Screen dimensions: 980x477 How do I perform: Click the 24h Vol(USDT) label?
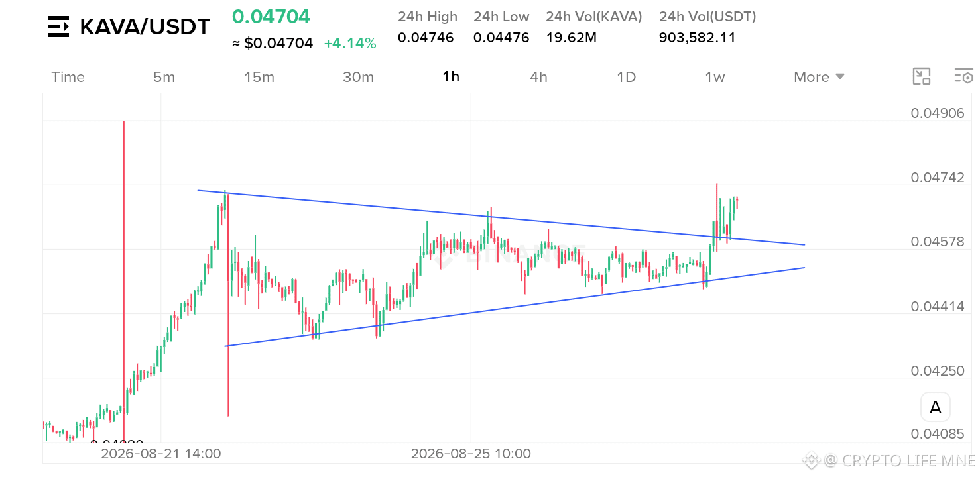tap(707, 17)
